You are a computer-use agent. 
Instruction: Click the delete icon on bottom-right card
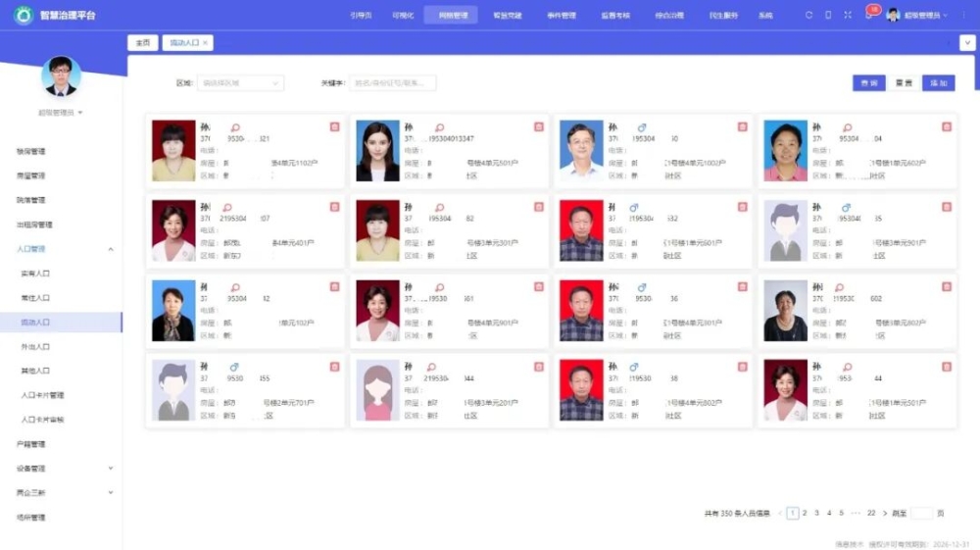click(x=946, y=367)
